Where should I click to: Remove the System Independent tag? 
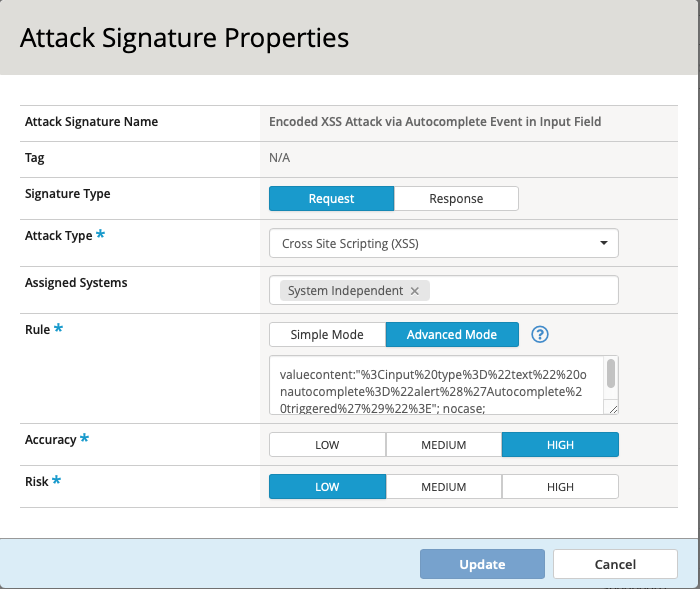point(415,291)
